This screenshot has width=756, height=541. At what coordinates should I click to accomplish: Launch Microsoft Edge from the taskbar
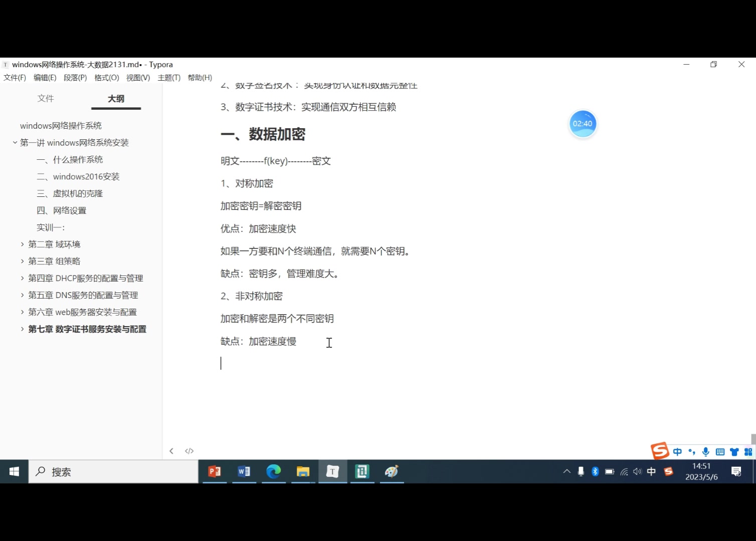[274, 471]
